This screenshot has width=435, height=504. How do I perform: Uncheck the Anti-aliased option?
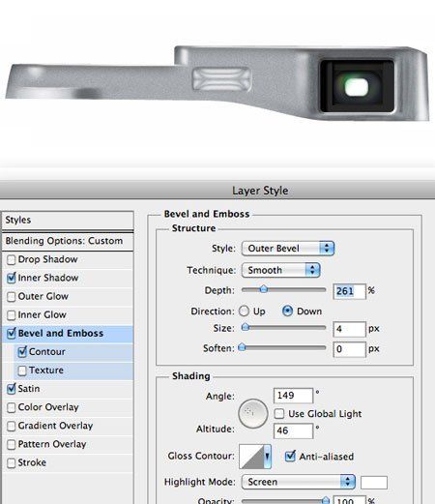point(290,457)
